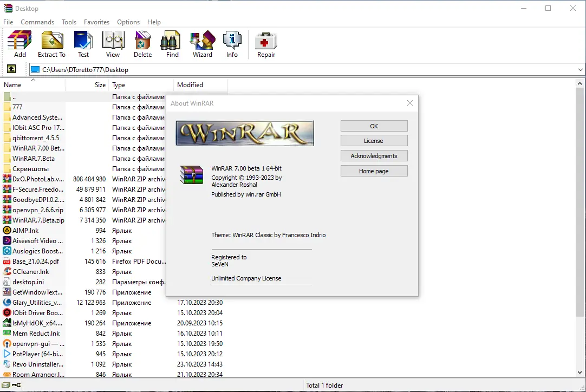Expand the address path dropdown

point(580,69)
